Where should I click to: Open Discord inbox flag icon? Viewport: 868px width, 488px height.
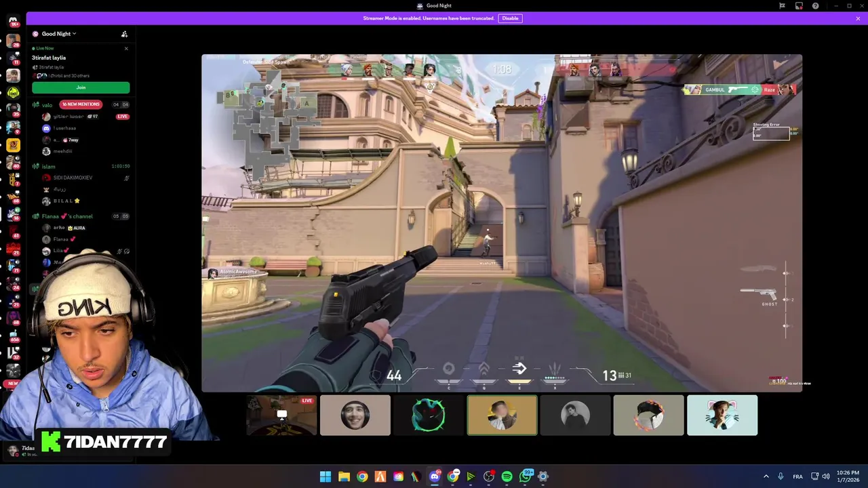782,6
